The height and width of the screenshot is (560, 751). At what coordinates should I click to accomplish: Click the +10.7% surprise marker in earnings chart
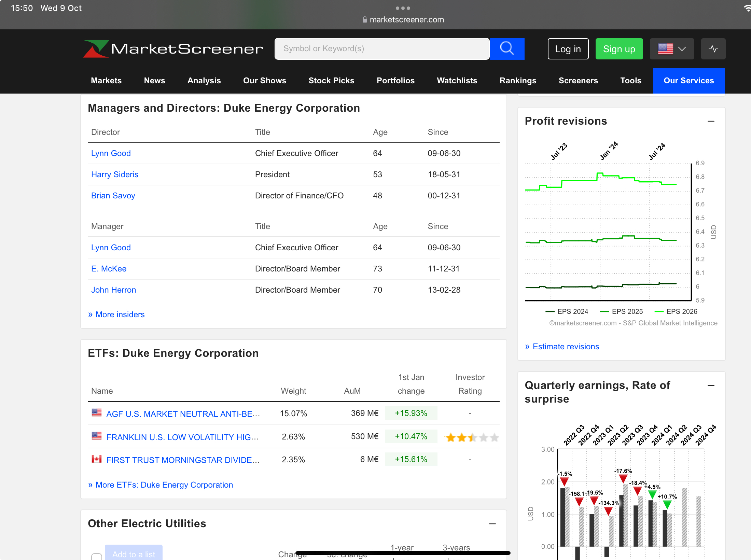click(x=667, y=505)
